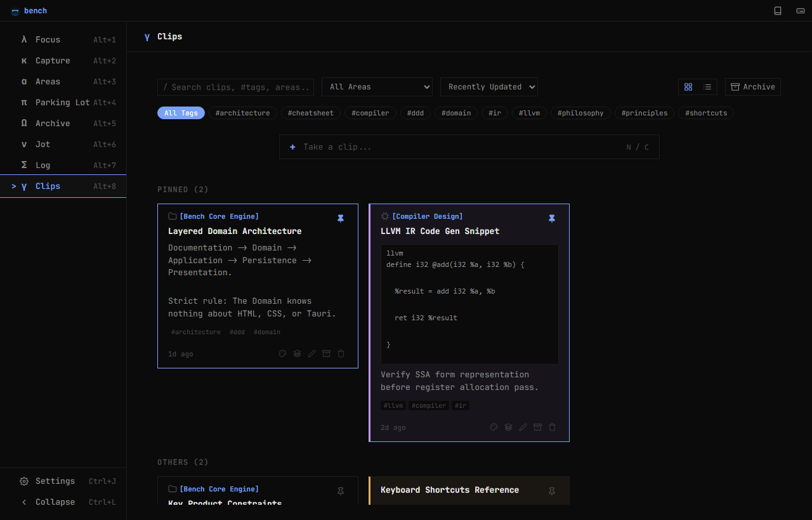Edit the Layered Domain Architecture clip

311,354
